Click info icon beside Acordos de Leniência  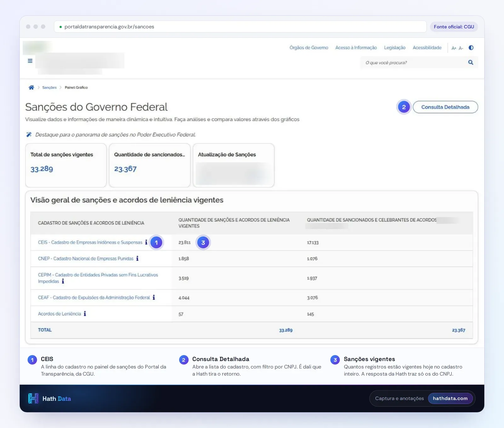pyautogui.click(x=85, y=314)
